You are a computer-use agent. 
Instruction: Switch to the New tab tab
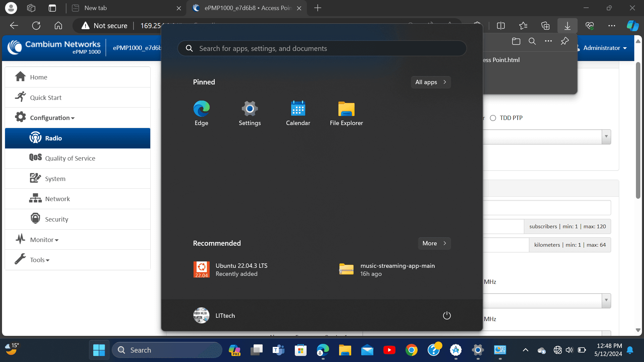pos(127,8)
